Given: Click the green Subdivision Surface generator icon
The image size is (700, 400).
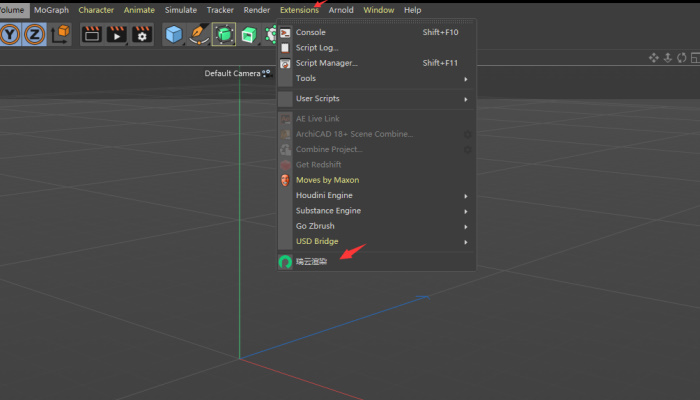Looking at the screenshot, I should coord(224,35).
